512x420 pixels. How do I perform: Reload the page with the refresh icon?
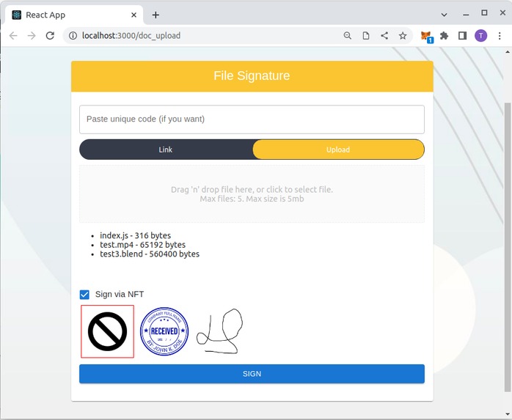(50, 36)
